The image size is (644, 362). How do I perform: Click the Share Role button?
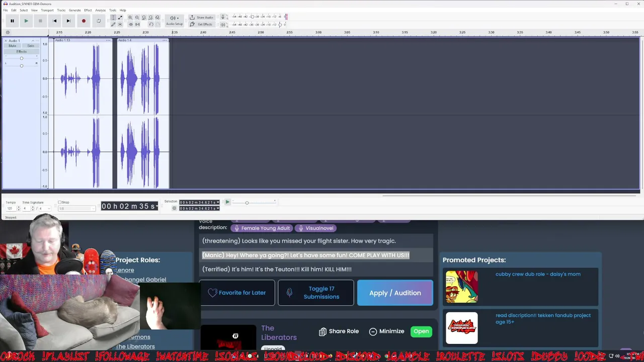coord(339,331)
